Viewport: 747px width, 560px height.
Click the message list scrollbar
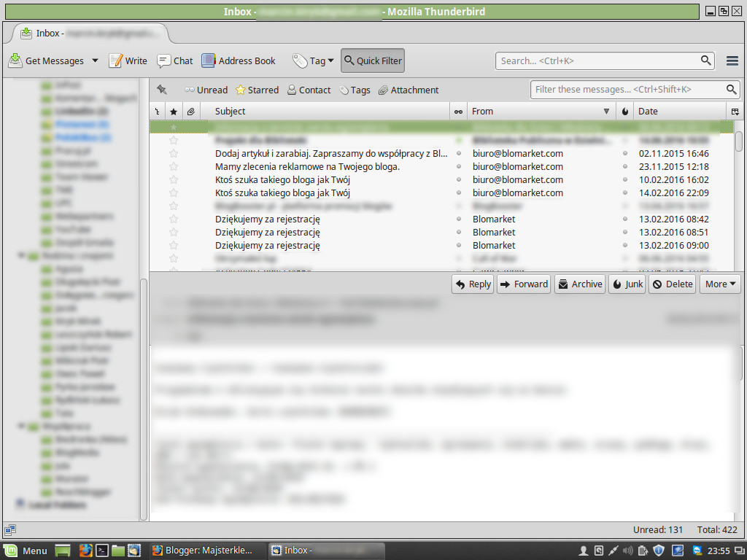click(738, 141)
